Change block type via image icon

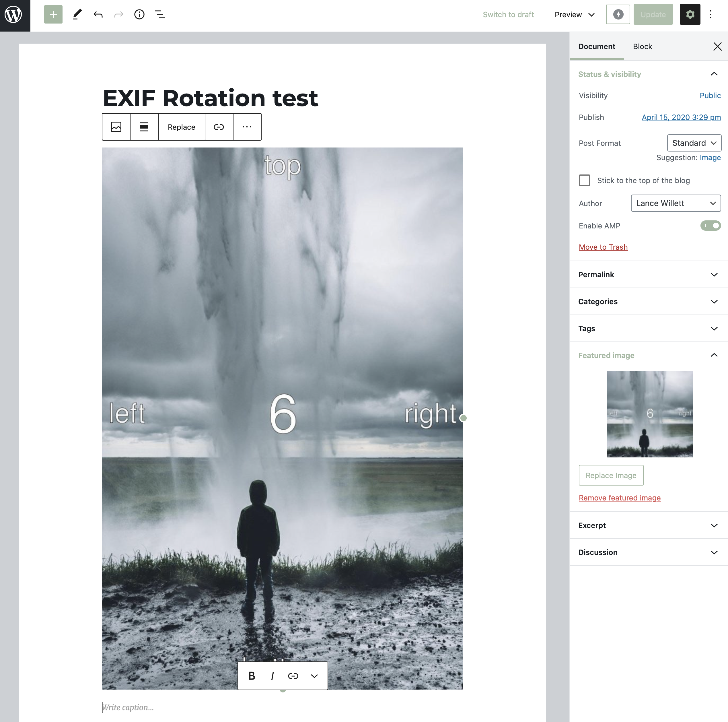(x=116, y=127)
